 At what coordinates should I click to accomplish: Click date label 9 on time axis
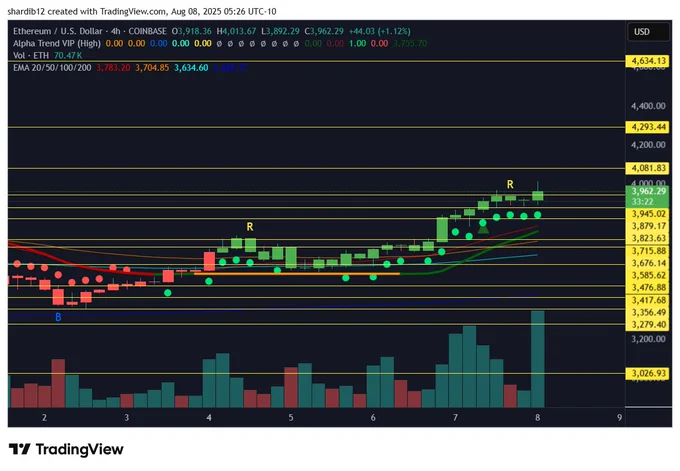pos(619,418)
